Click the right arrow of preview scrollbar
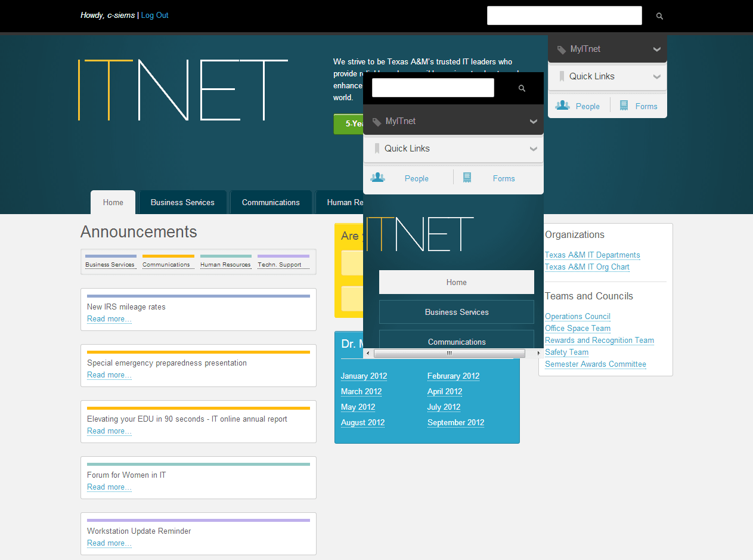 (539, 353)
